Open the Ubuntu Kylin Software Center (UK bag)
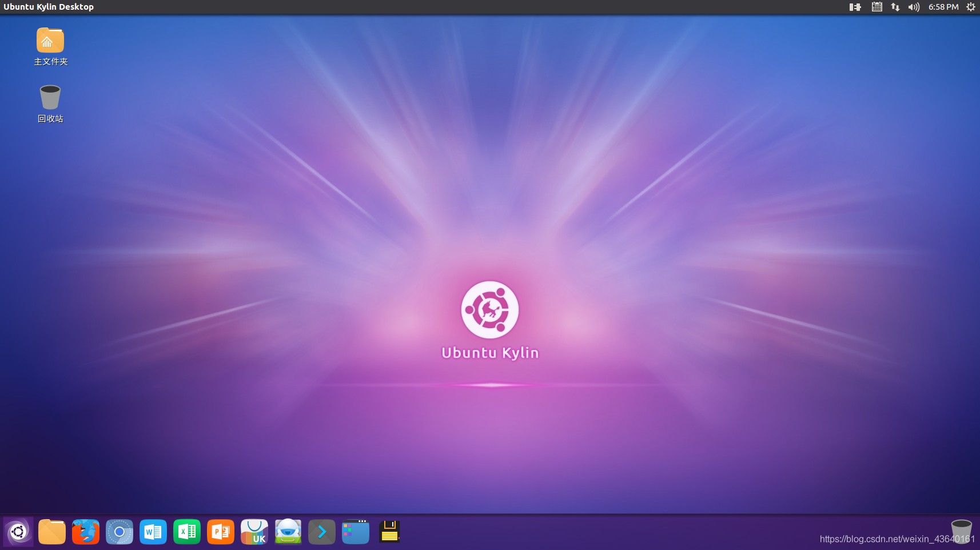Viewport: 980px width, 550px height. coord(254,532)
